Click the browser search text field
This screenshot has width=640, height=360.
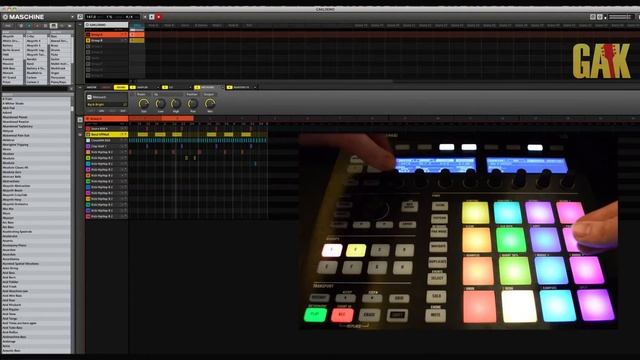point(35,89)
